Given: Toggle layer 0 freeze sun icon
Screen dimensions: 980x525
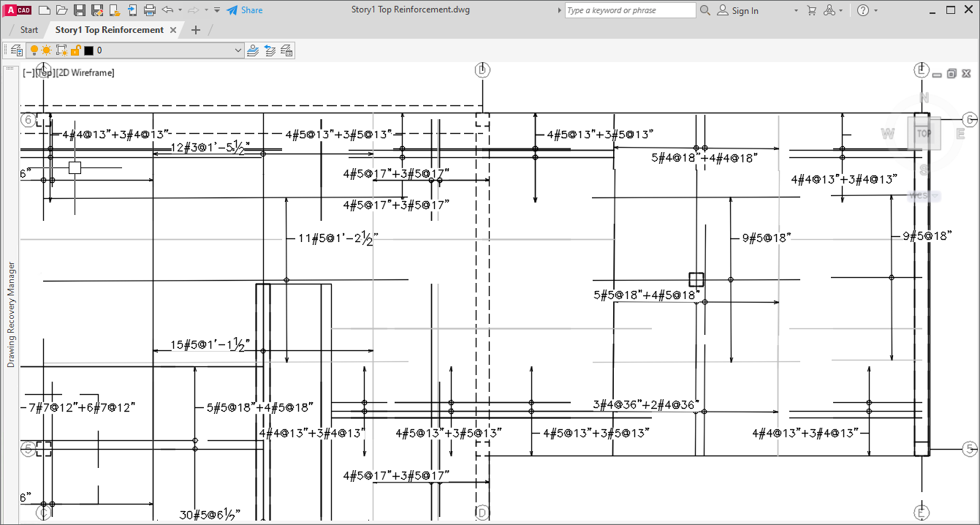Looking at the screenshot, I should [47, 50].
